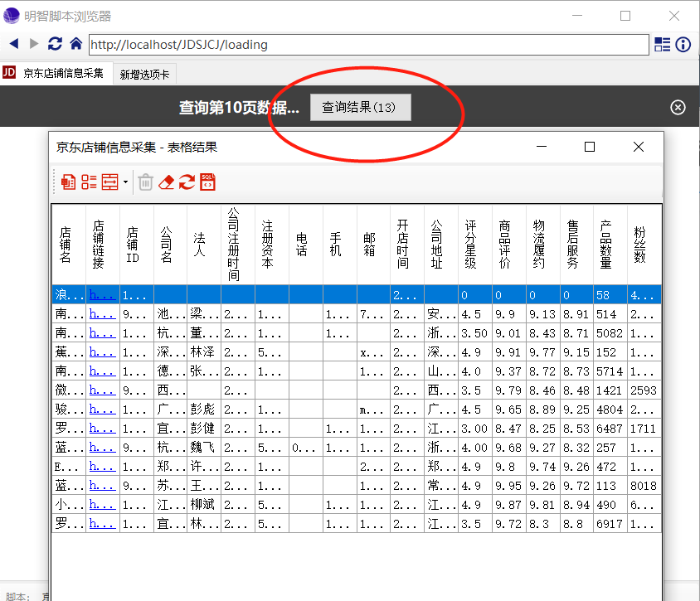This screenshot has width=700, height=601.
Task: Switch to 京东店铺信息采集 tab
Action: pyautogui.click(x=56, y=73)
